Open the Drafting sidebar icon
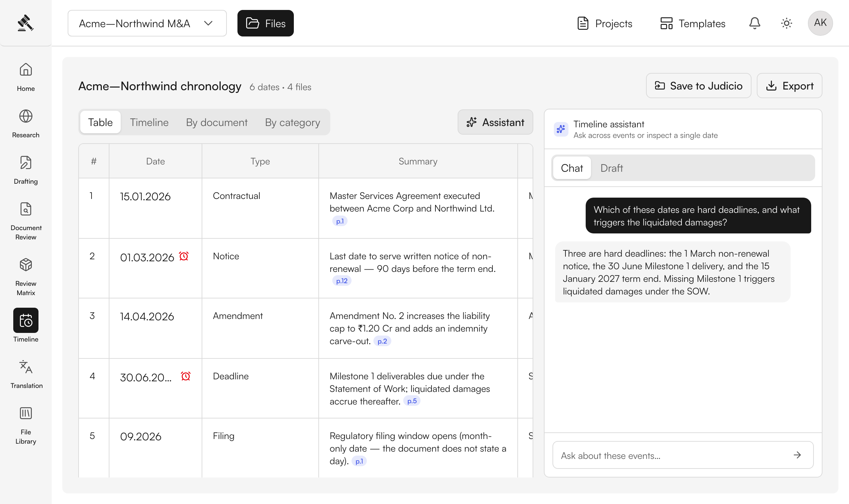The height and width of the screenshot is (504, 849). coord(26,163)
